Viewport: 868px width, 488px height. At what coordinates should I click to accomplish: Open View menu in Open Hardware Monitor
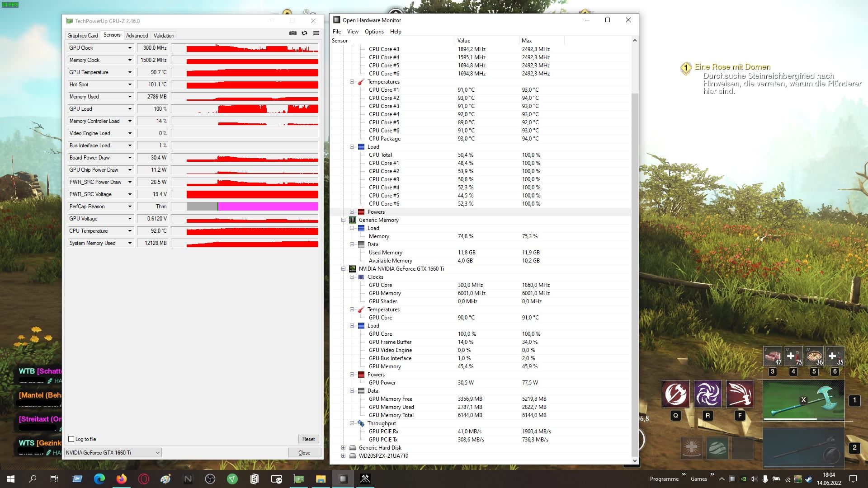click(353, 32)
